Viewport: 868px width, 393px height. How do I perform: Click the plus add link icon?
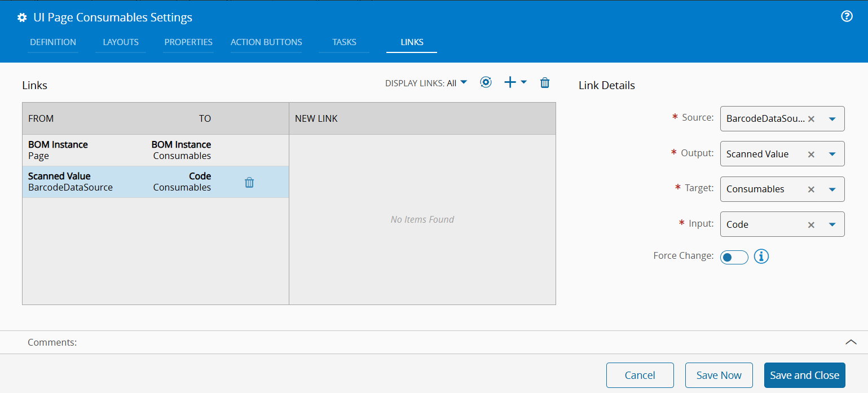pyautogui.click(x=510, y=82)
